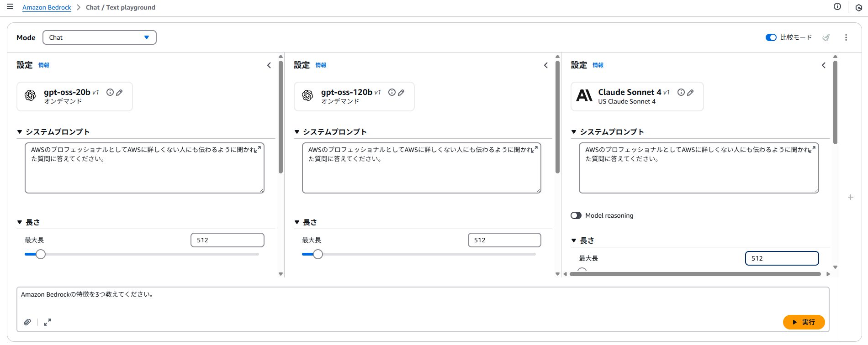Focus the gpt-oss-120b 最大長 input field
This screenshot has height=345, width=868.
pos(504,240)
